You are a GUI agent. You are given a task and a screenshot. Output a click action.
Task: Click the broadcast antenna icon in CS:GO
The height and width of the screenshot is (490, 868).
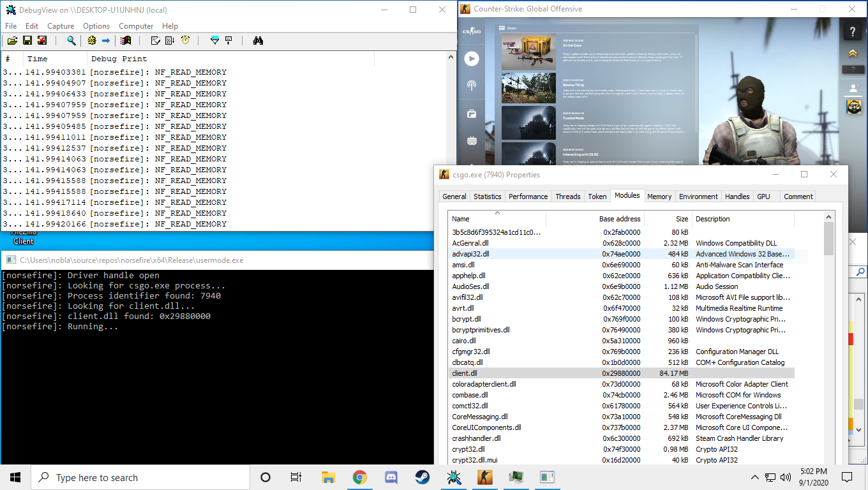[x=472, y=85]
